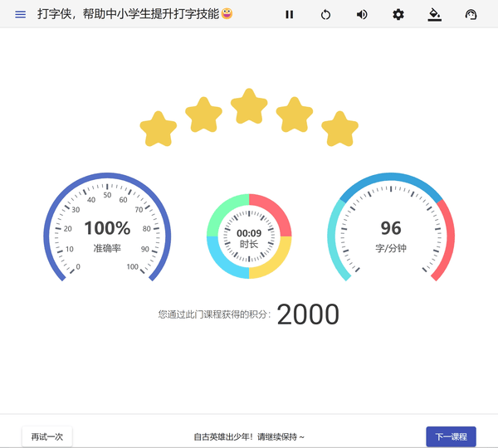
Task: Open the settings gear
Action: pyautogui.click(x=398, y=15)
